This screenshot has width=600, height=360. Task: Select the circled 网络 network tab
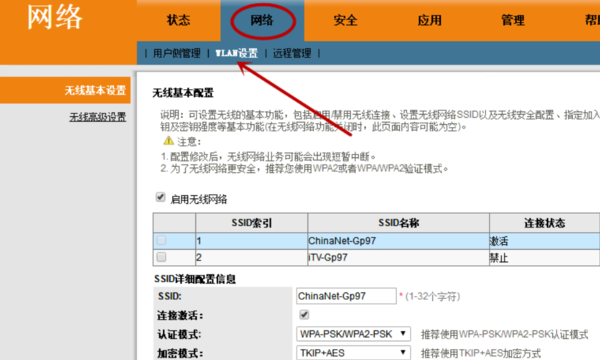(262, 20)
